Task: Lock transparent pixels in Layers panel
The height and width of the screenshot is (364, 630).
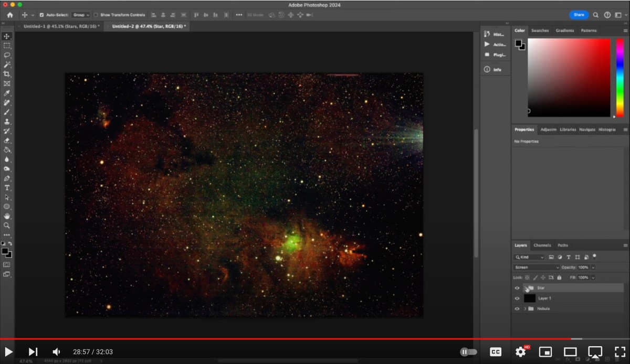Action: pos(527,277)
